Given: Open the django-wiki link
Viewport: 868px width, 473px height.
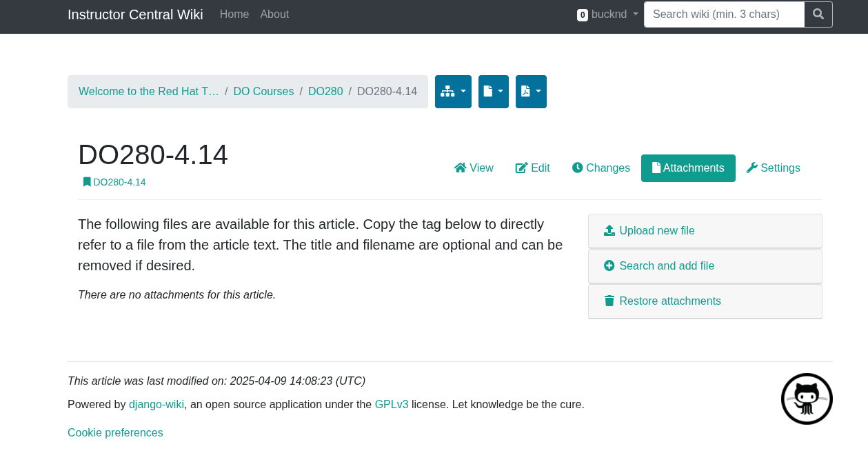Looking at the screenshot, I should pos(157,405).
